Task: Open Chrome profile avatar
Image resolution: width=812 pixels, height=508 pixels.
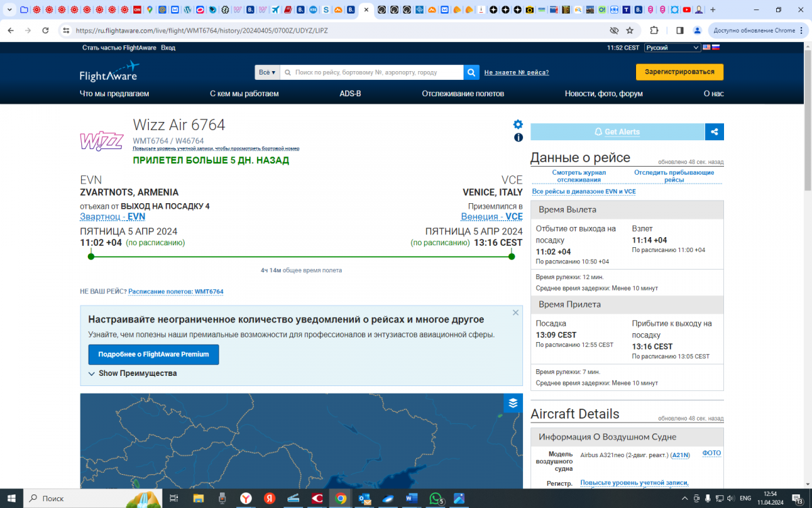Action: 698,30
